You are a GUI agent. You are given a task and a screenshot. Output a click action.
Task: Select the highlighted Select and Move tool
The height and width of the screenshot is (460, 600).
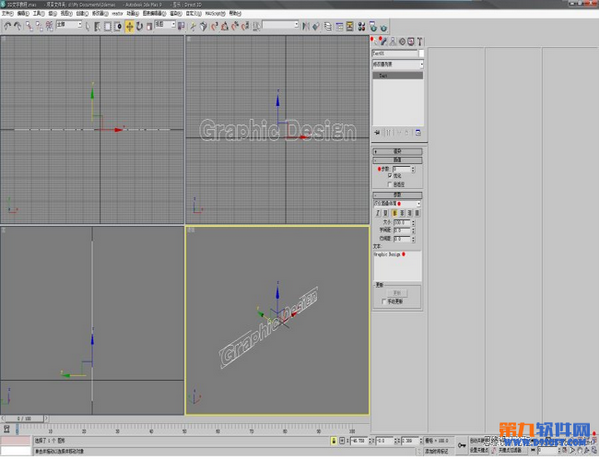[129, 26]
